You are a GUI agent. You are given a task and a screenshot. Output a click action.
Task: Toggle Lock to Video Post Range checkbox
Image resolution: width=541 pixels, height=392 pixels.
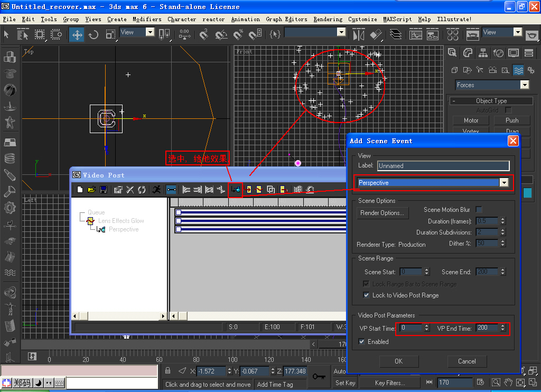367,295
